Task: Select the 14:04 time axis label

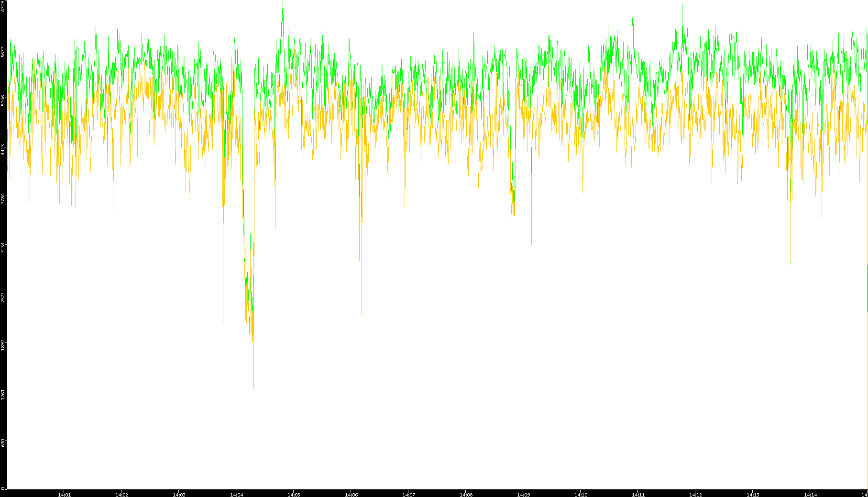Action: click(236, 495)
